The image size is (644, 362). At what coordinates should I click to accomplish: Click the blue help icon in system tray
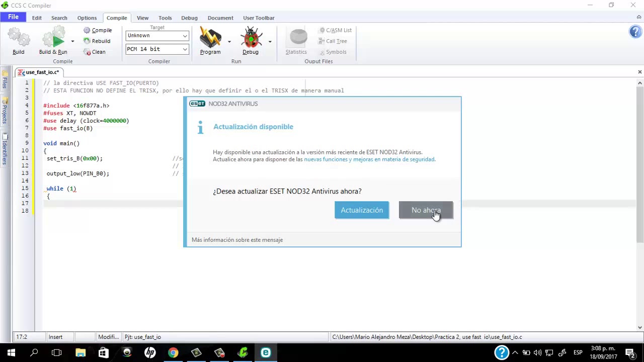point(502,352)
